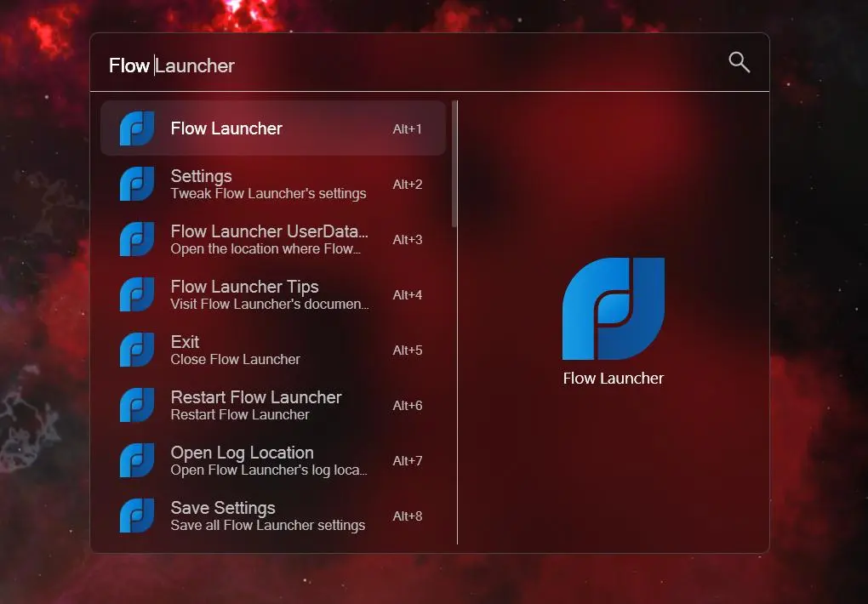This screenshot has width=868, height=604.
Task: Click the Restart Flow Launcher subtitle text
Action: click(x=240, y=414)
